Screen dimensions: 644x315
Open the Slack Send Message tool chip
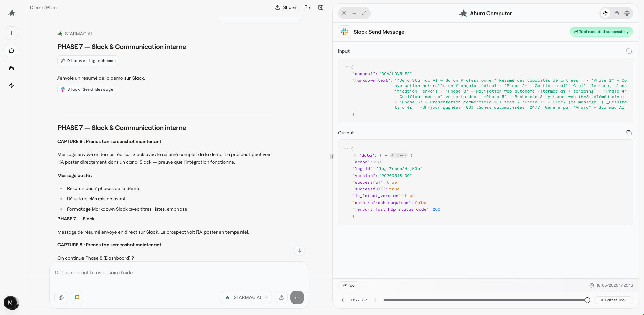point(87,89)
